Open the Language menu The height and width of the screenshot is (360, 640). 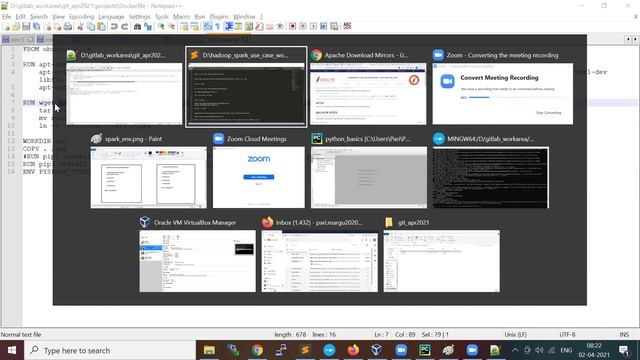111,17
